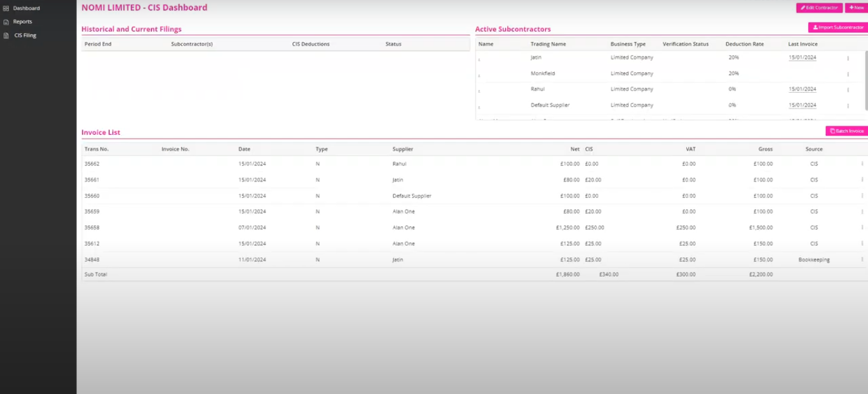The image size is (868, 394).
Task: Open Default Supplier's last invoice date link
Action: click(x=802, y=105)
